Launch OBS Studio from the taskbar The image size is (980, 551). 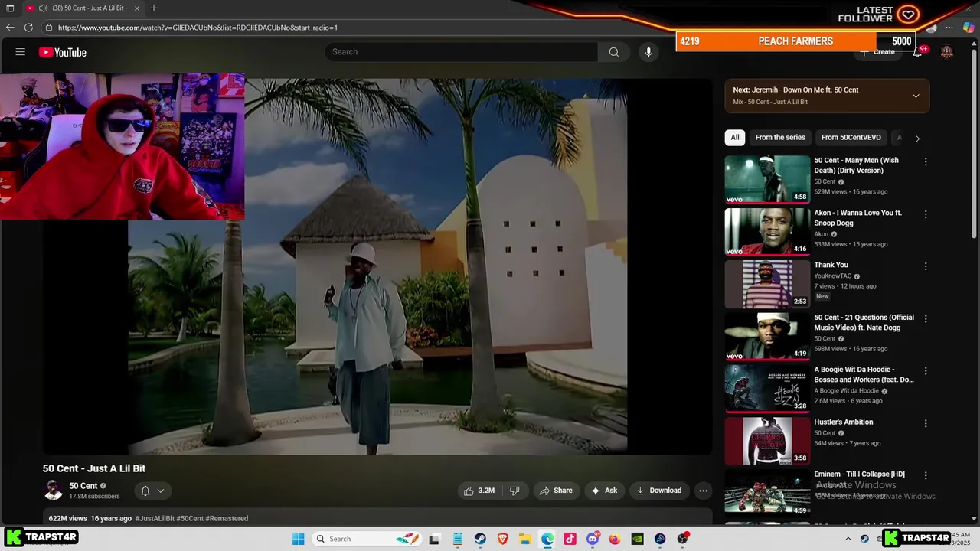pyautogui.click(x=682, y=539)
